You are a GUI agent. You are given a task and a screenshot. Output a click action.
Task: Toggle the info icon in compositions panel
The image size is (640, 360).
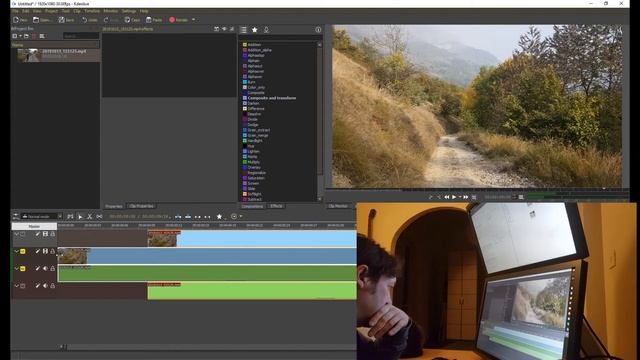pyautogui.click(x=318, y=30)
